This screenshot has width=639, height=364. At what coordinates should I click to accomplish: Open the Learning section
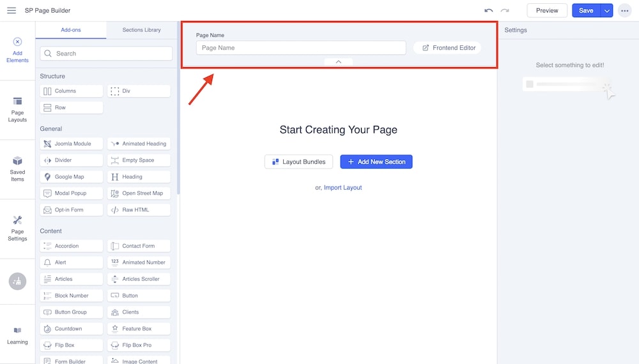(17, 335)
